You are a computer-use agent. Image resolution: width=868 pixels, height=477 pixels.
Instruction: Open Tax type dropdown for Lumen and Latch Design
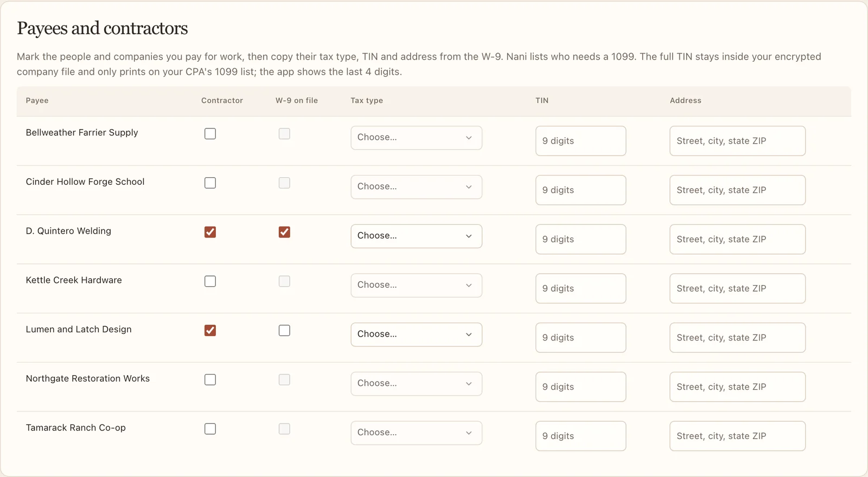point(416,334)
